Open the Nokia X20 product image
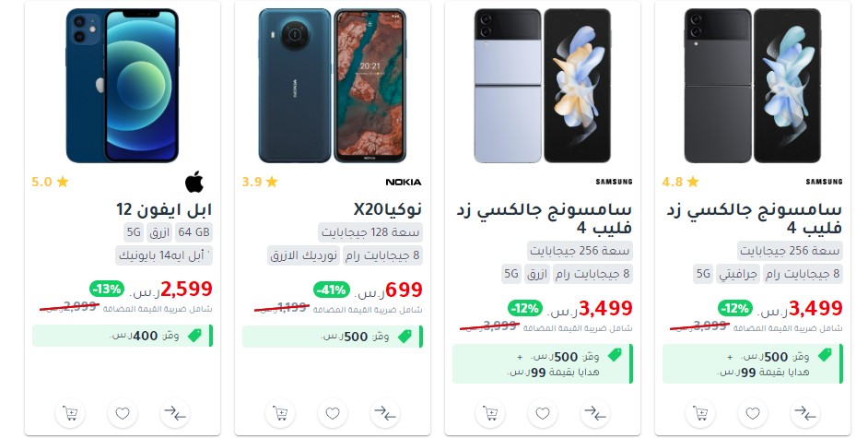This screenshot has width=868, height=438. point(332,85)
